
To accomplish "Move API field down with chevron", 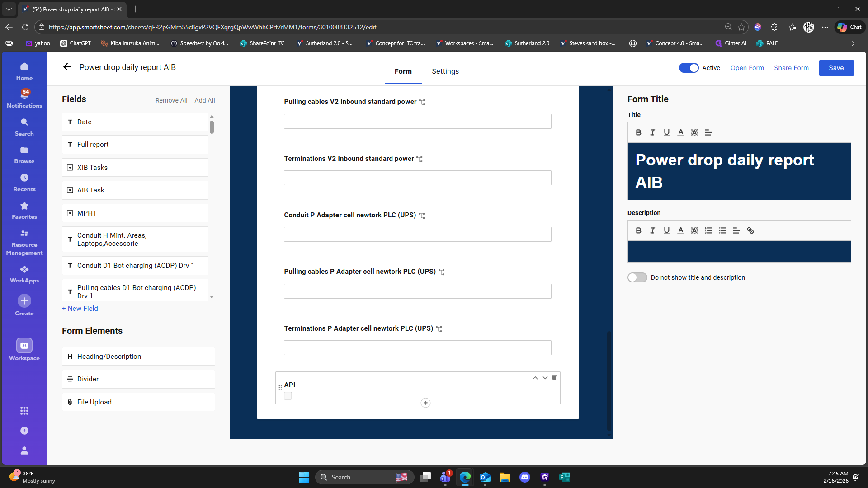I will (545, 378).
